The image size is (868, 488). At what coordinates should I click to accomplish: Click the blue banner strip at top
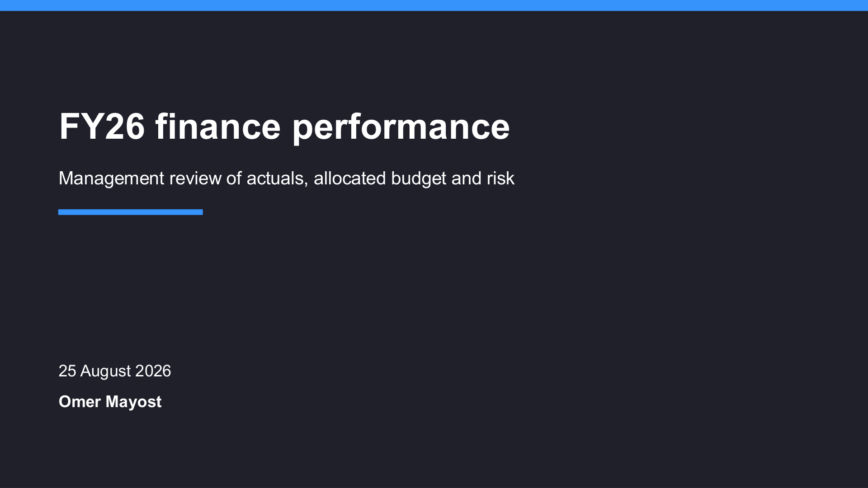(434, 5)
